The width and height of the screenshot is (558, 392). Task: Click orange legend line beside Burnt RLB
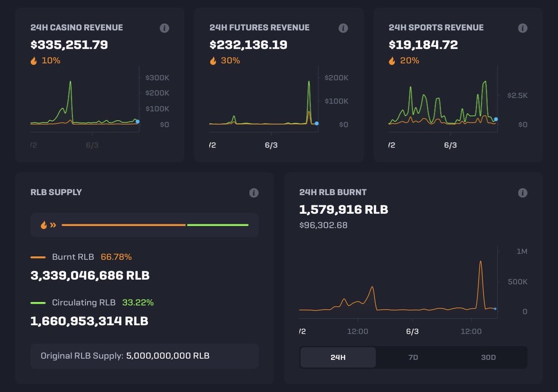point(38,257)
